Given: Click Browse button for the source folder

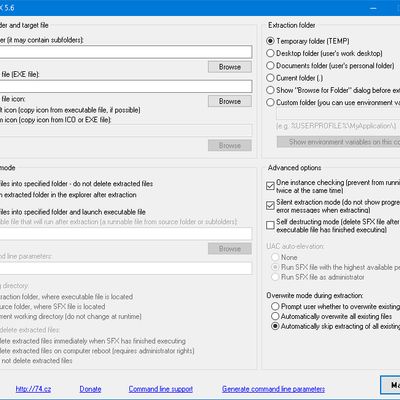Looking at the screenshot, I should [230, 67].
